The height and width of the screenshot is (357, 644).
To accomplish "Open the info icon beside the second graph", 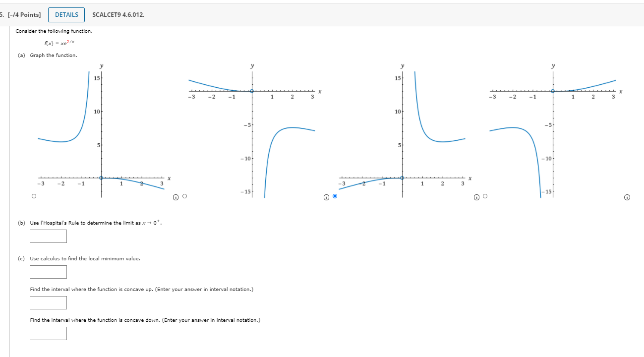I will click(x=326, y=196).
